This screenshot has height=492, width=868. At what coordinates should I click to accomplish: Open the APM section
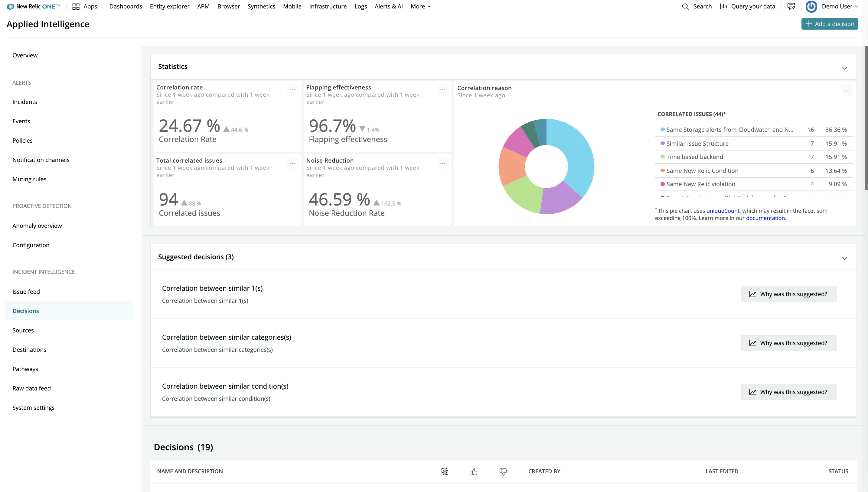(203, 6)
